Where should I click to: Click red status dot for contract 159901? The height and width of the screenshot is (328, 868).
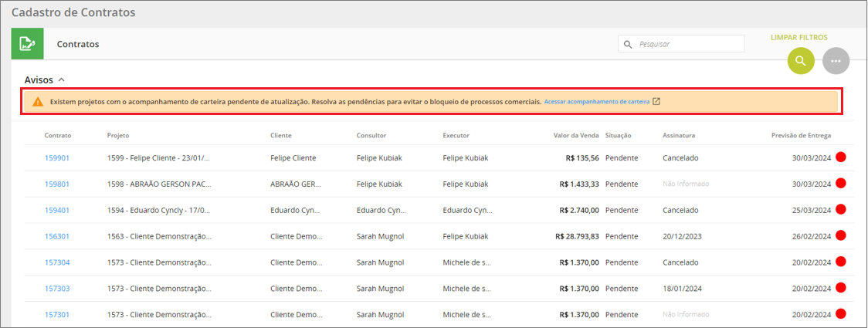pos(841,157)
